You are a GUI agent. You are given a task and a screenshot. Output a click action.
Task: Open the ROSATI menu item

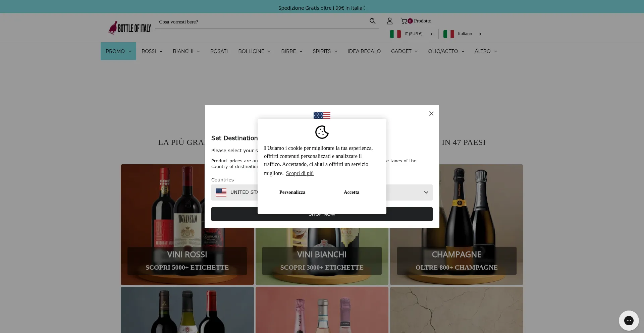click(x=219, y=51)
